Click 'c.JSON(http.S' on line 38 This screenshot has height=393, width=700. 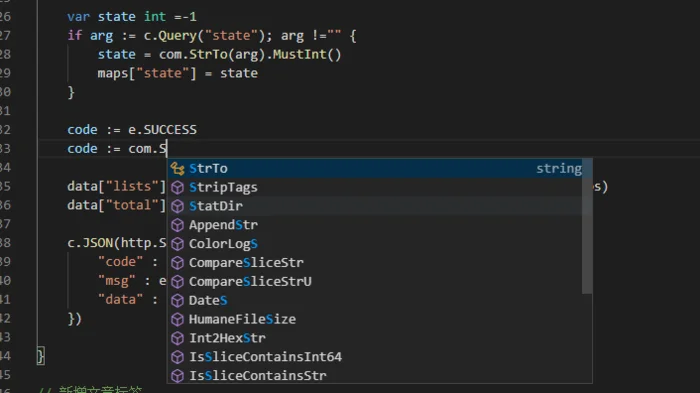tap(117, 243)
